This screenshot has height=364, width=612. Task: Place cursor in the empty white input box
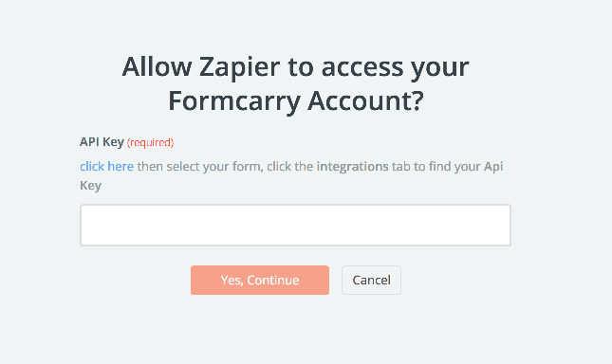pos(295,226)
